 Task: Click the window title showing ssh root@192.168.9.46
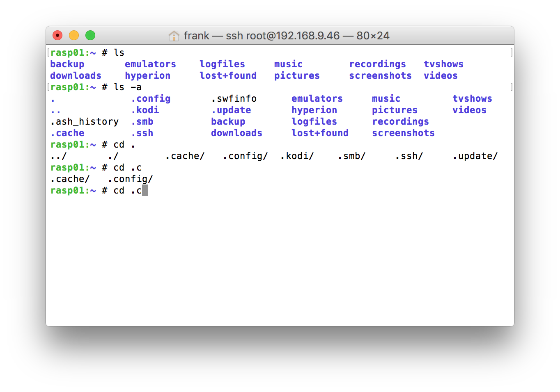coord(286,36)
